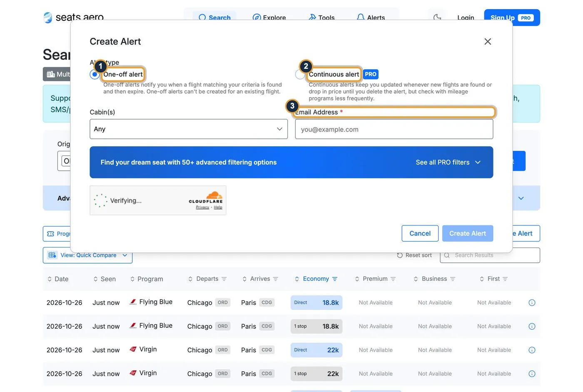This screenshot has height=392, width=583.
Task: Go to the Search tab in navigation
Action: coord(214,17)
